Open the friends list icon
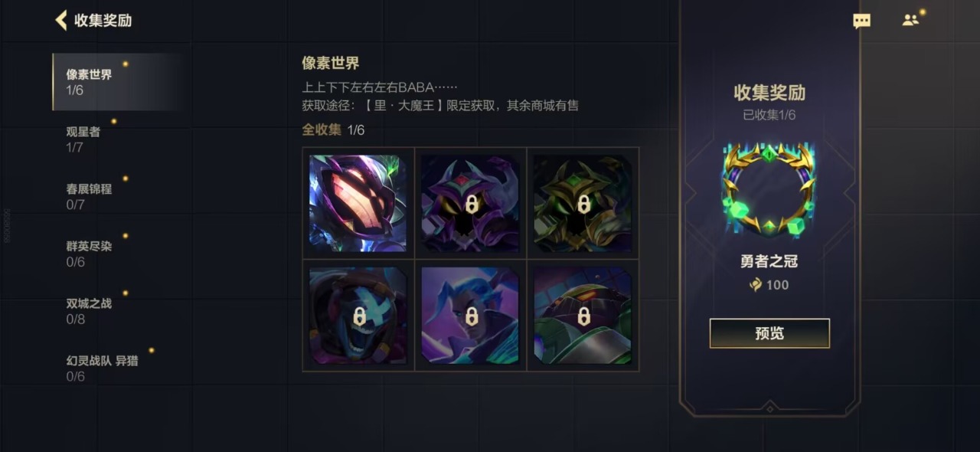 pyautogui.click(x=910, y=21)
